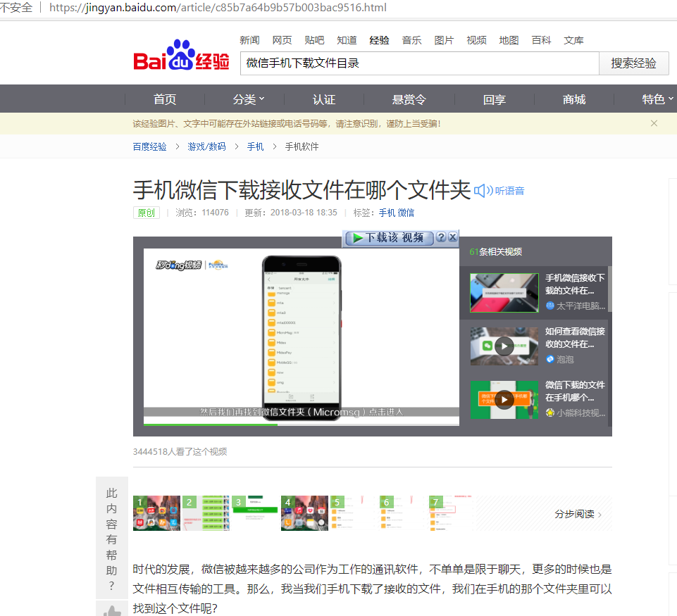677x616 pixels.
Task: Click the 下载该视频 download button
Action: (390, 238)
